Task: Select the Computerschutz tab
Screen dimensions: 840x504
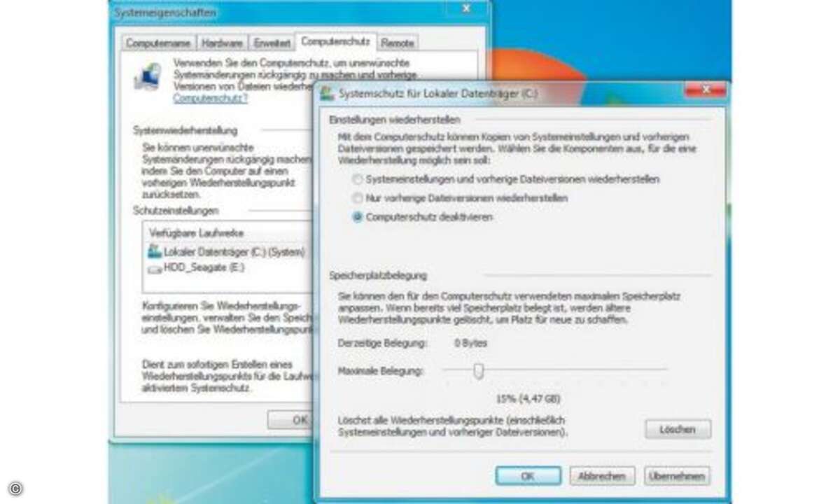Action: coord(335,42)
